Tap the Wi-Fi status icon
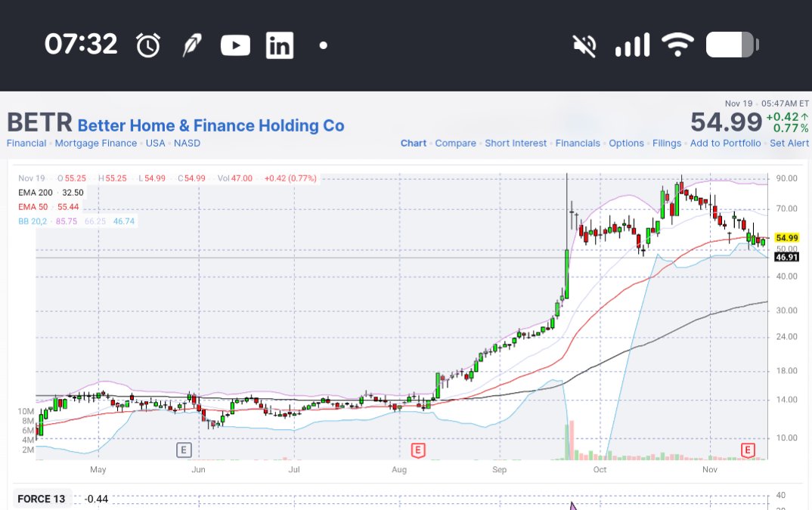The image size is (812, 510). (x=678, y=45)
